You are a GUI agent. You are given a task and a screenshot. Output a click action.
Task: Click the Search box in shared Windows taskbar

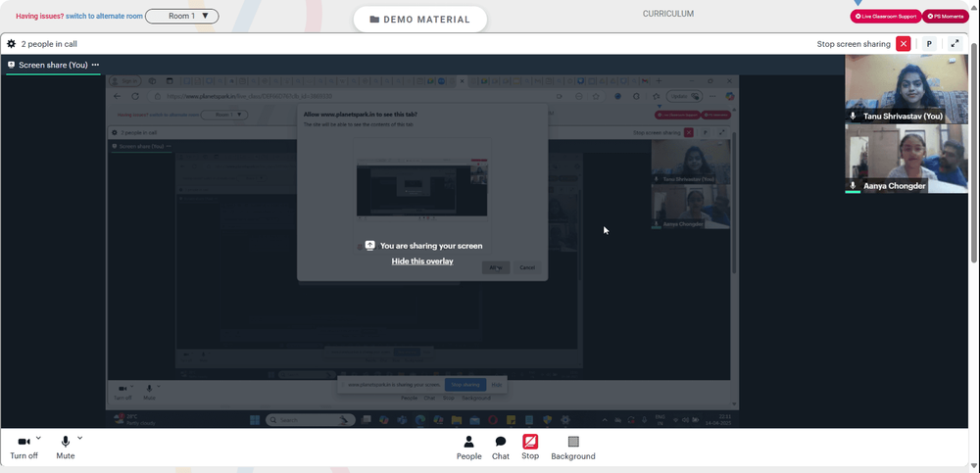pyautogui.click(x=310, y=420)
